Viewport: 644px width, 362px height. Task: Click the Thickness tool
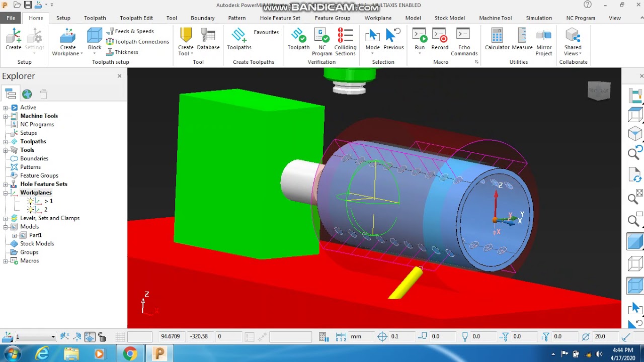tap(122, 52)
